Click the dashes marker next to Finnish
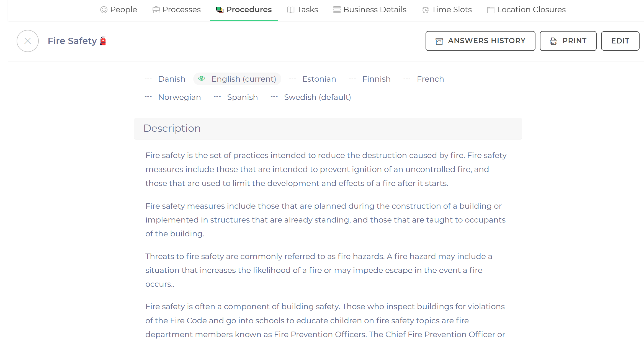This screenshot has height=341, width=644. (352, 79)
